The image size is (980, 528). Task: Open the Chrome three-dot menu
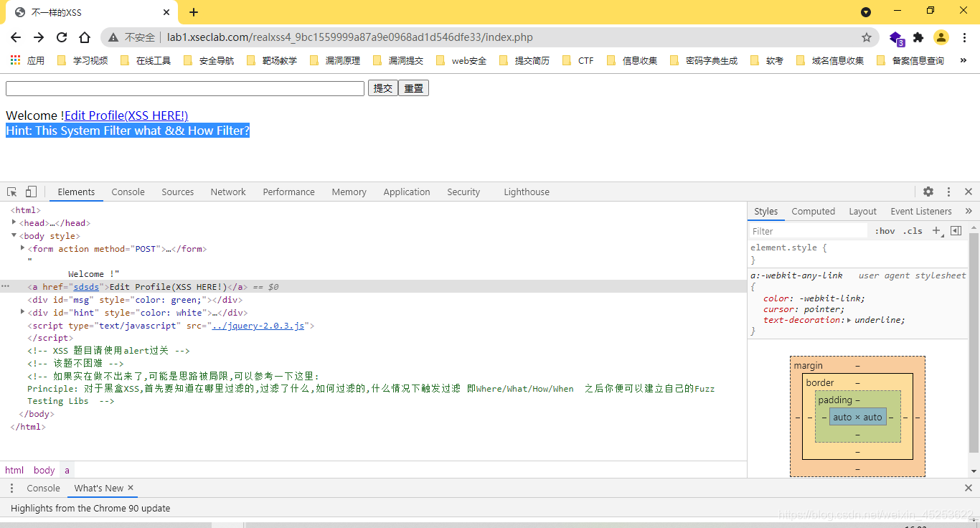click(964, 37)
